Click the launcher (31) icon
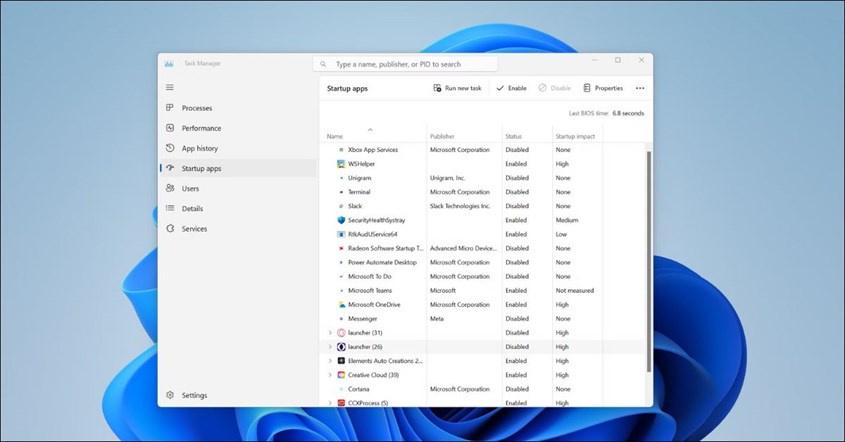Screen dimensions: 845x442 tap(341, 333)
